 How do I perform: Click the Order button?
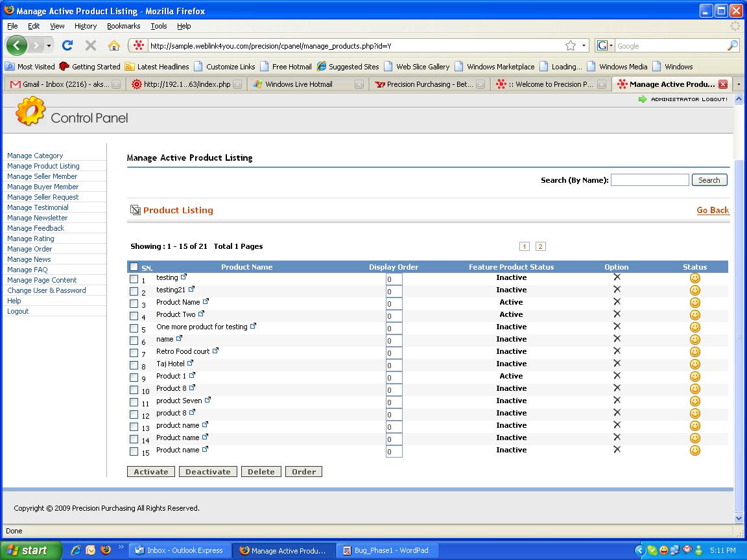(x=303, y=471)
